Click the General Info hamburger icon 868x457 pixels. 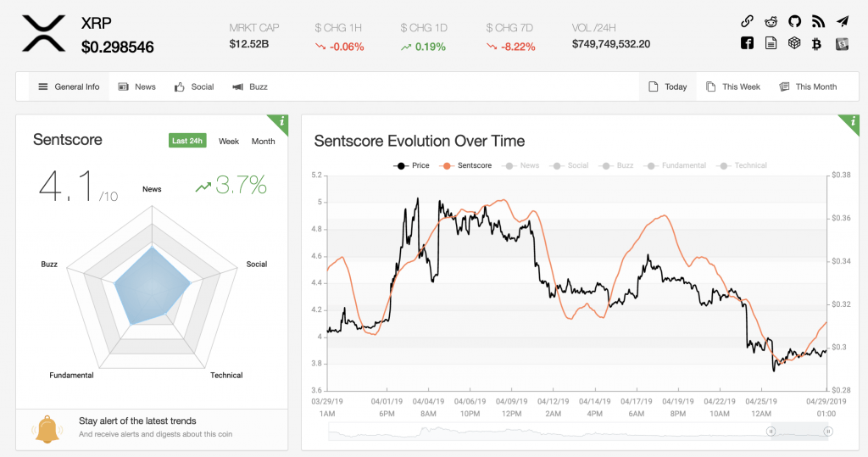tap(42, 86)
